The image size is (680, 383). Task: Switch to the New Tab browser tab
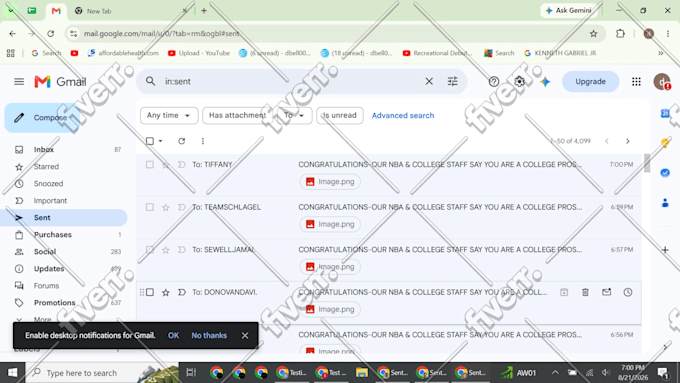(x=130, y=11)
